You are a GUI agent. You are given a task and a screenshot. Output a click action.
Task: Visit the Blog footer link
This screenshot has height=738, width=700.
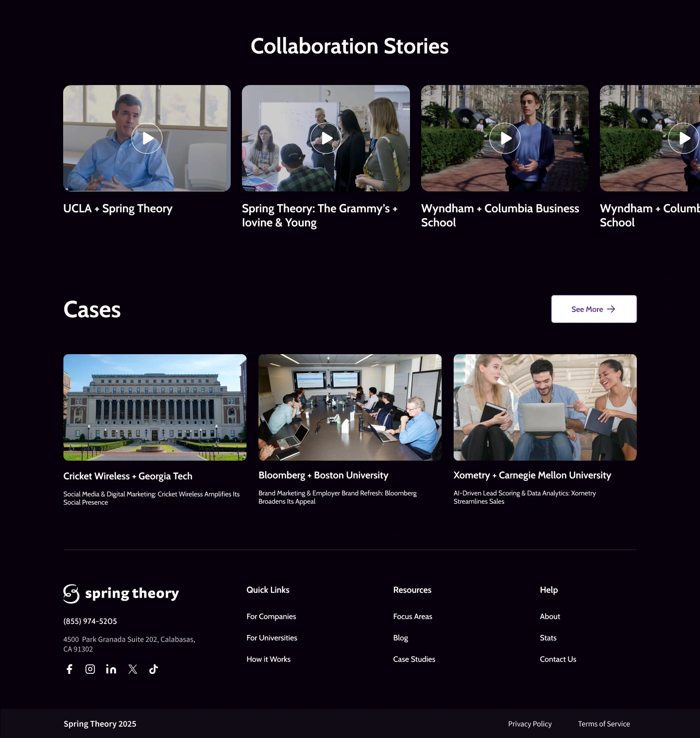tap(400, 638)
